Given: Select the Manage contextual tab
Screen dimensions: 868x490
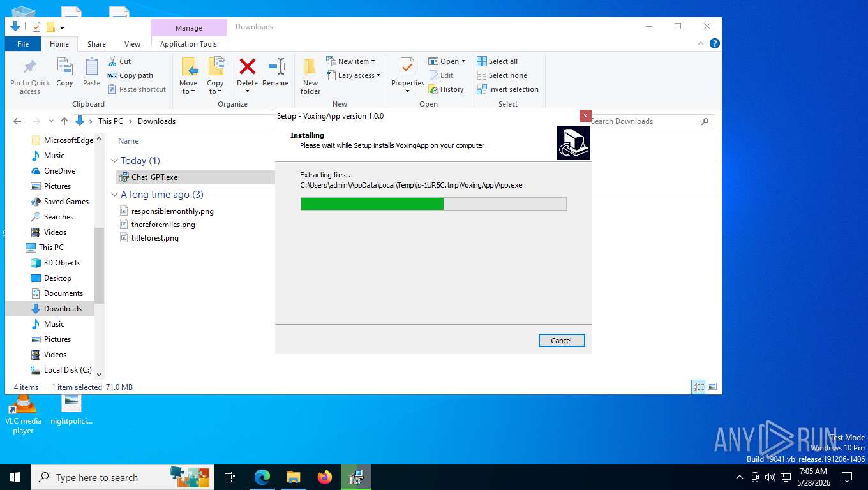Looking at the screenshot, I should [189, 28].
